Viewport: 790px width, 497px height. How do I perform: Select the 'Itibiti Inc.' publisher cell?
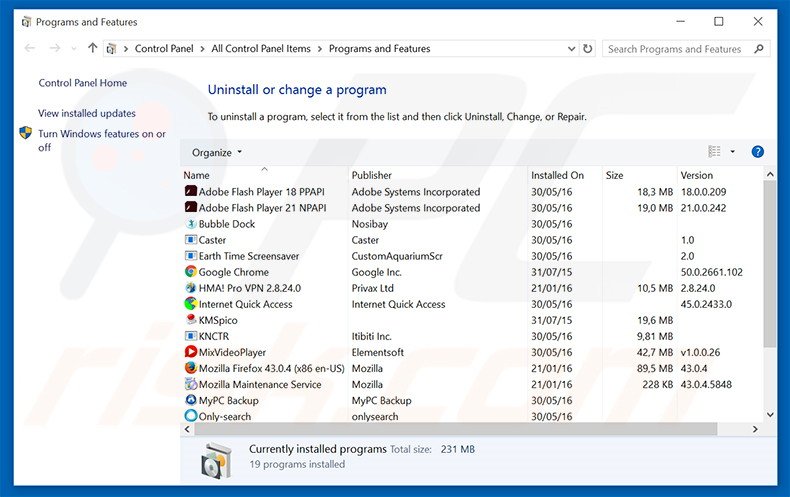pyautogui.click(x=371, y=336)
